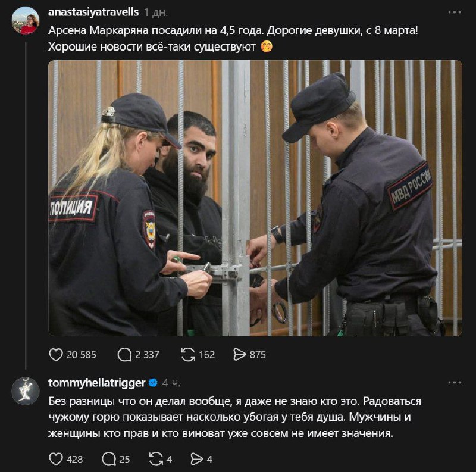This screenshot has width=476, height=472.
Task: Click the 1 дн. post timestamp
Action: pyautogui.click(x=156, y=12)
